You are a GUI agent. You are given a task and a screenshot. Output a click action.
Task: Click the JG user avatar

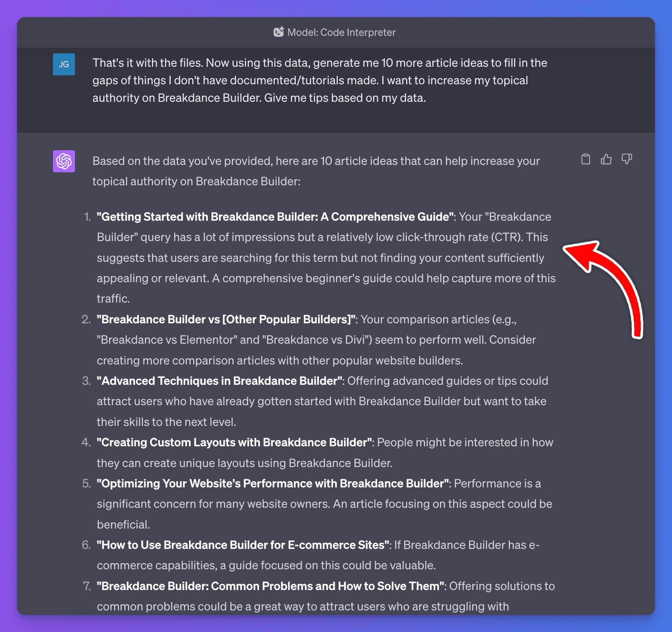tap(64, 64)
